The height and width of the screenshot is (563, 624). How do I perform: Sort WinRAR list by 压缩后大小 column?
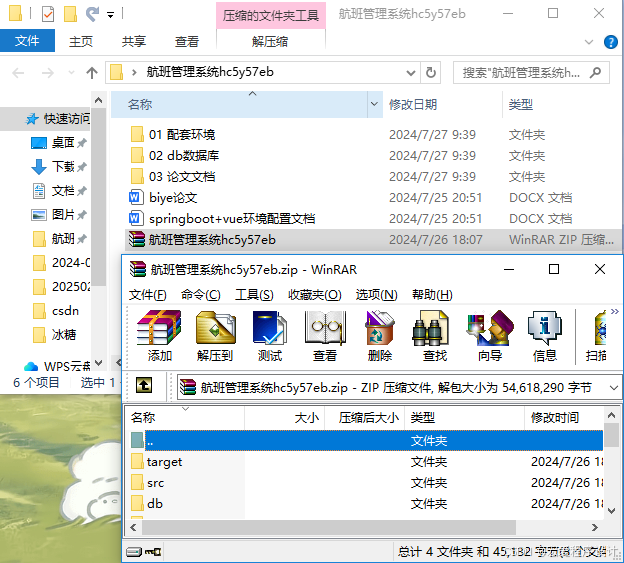coord(365,417)
